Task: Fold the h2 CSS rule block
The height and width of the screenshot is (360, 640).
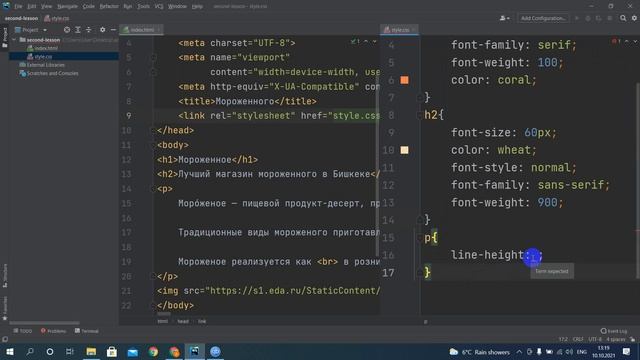Action: coord(419,116)
